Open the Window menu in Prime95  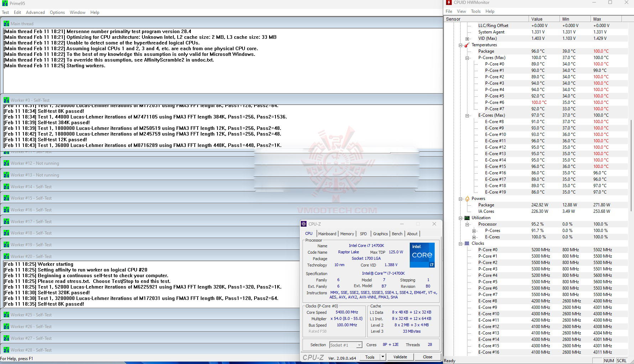pos(78,12)
